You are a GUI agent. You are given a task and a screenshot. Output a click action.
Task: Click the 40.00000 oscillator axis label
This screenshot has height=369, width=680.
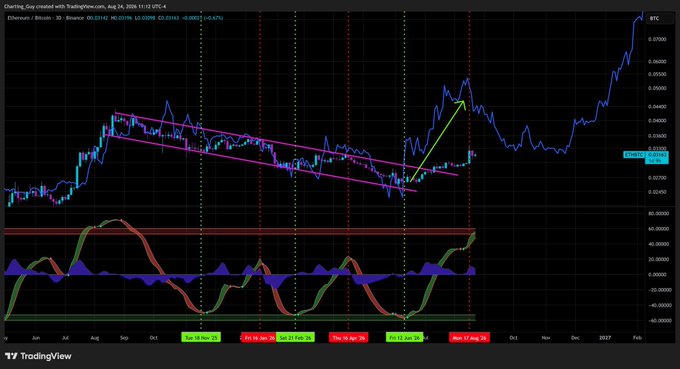point(658,244)
